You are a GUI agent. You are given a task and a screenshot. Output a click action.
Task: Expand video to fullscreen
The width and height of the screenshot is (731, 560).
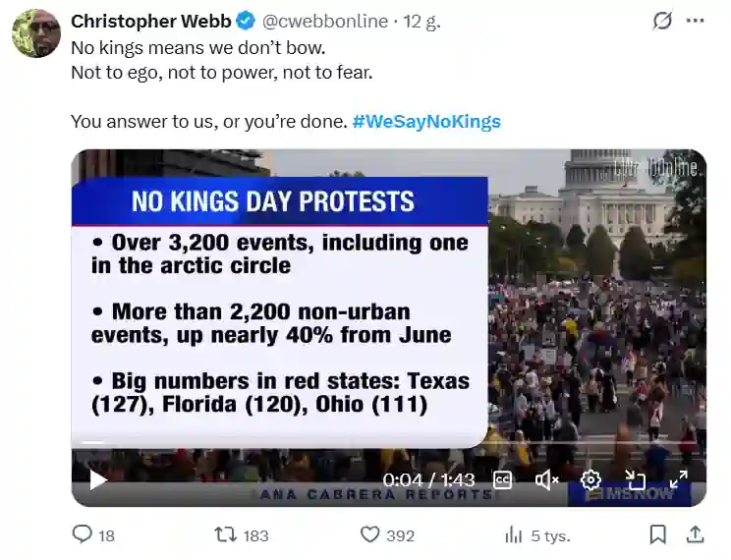[679, 479]
